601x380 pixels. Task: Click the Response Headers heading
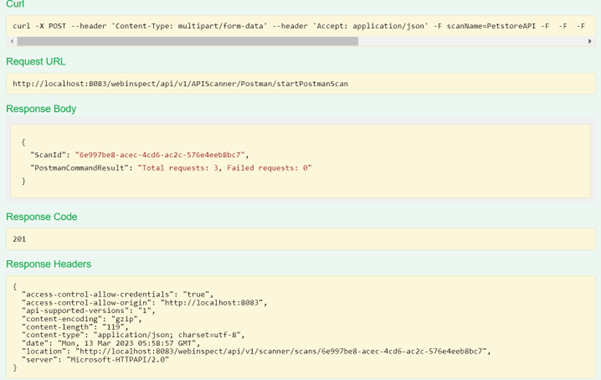(x=48, y=264)
